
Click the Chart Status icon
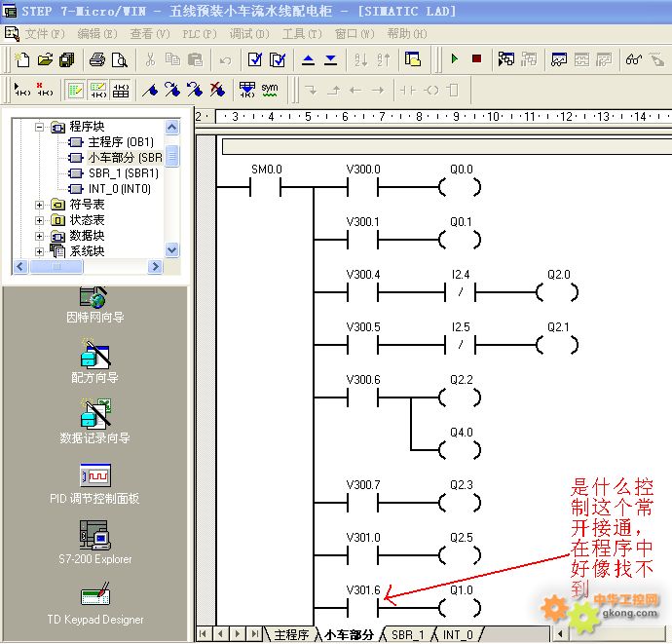pos(559,59)
